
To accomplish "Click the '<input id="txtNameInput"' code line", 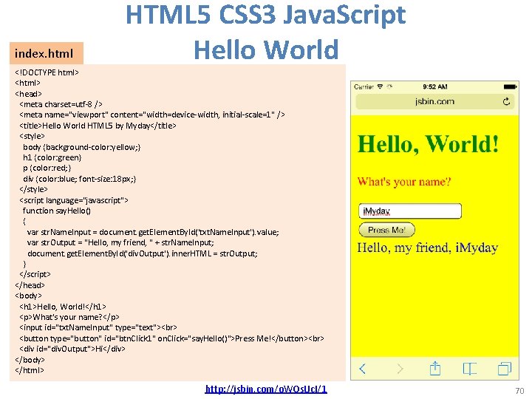I will (x=98, y=327).
